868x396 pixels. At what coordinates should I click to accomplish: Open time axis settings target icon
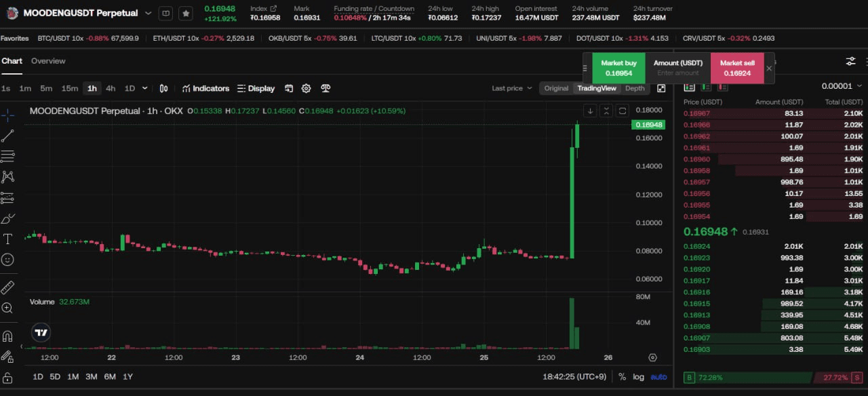pyautogui.click(x=652, y=357)
